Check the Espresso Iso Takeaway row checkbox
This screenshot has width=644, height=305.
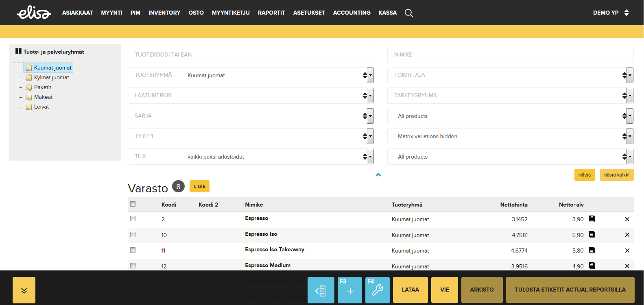(x=133, y=250)
